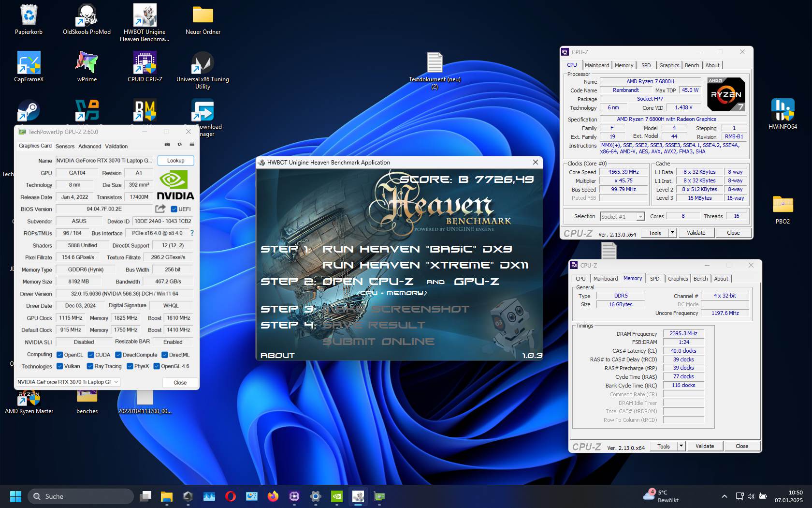812x508 pixels.
Task: Toggle the PhysX checkbox
Action: coord(130,366)
